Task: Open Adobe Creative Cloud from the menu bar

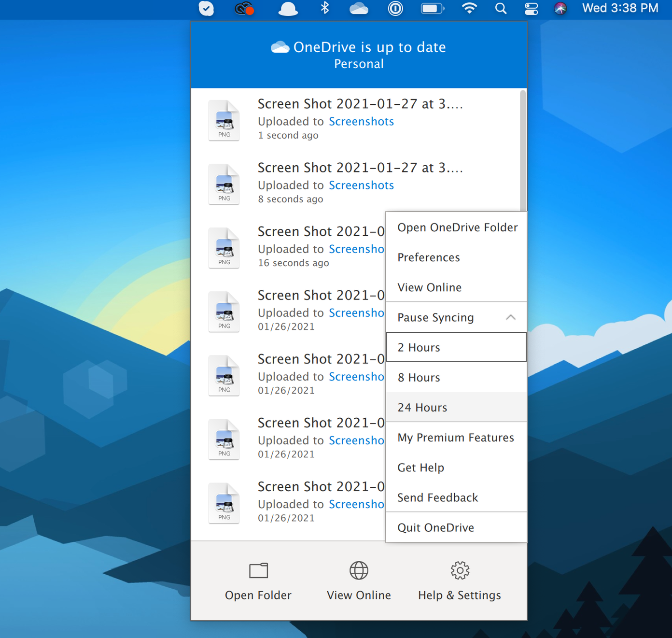Action: tap(244, 9)
